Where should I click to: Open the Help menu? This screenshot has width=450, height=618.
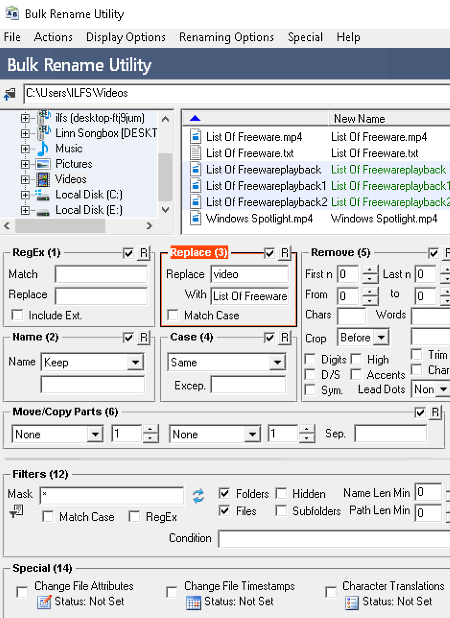click(348, 37)
